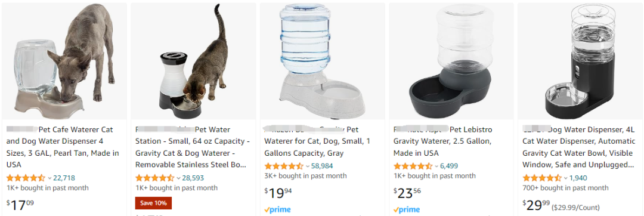Select the $19.94 price

coord(278,192)
